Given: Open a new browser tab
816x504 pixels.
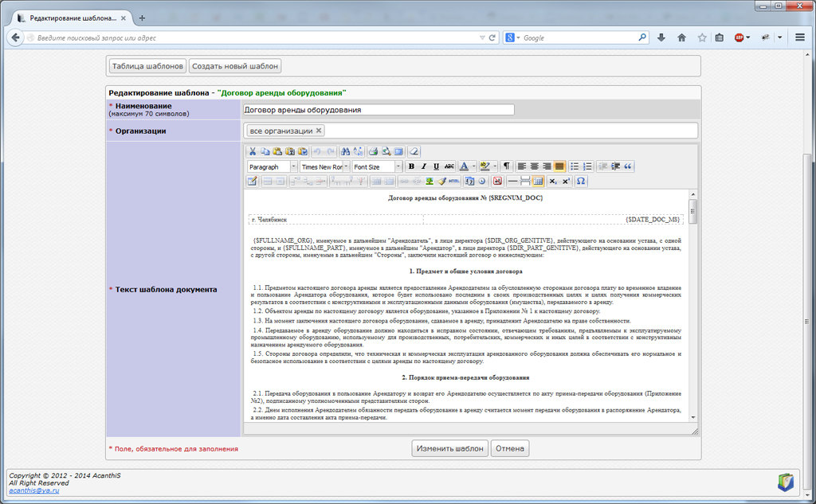Looking at the screenshot, I should pyautogui.click(x=142, y=18).
